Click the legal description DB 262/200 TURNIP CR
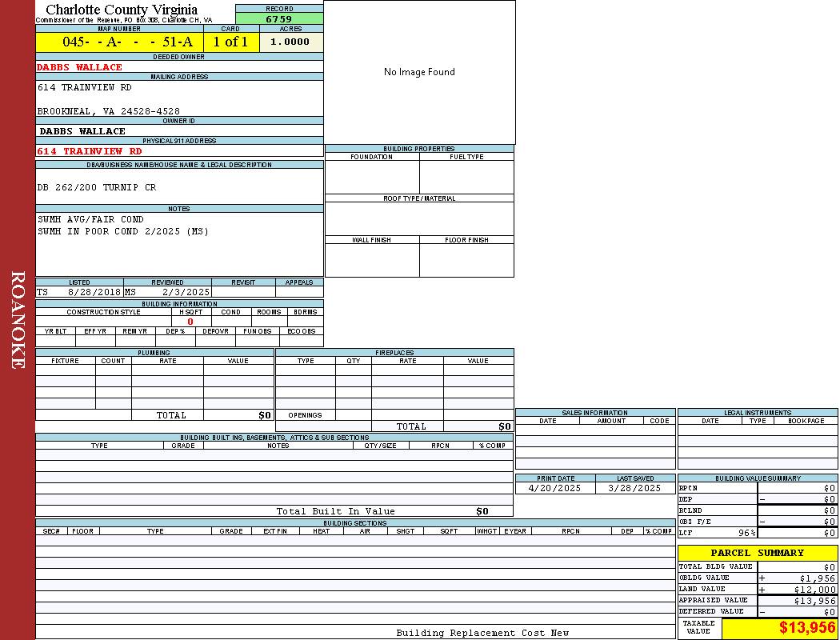This screenshot has width=840, height=640. pyautogui.click(x=97, y=187)
